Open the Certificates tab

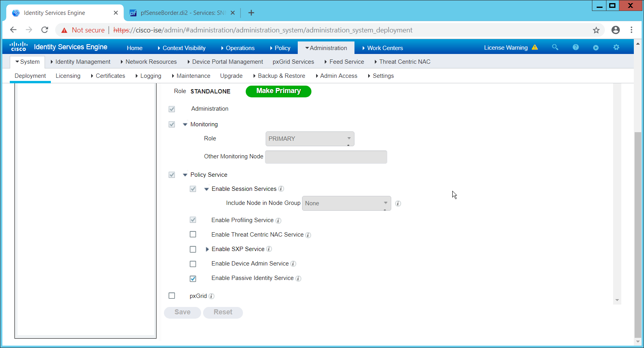[x=108, y=76]
